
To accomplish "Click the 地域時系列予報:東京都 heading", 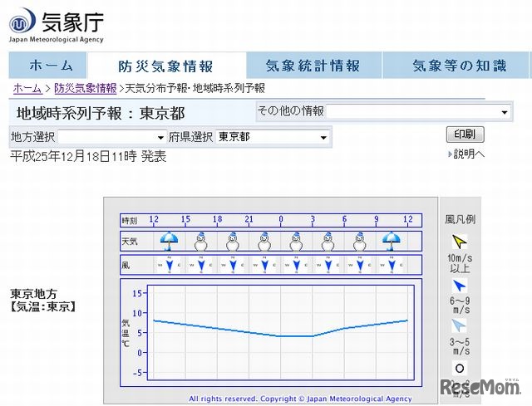I will (101, 113).
